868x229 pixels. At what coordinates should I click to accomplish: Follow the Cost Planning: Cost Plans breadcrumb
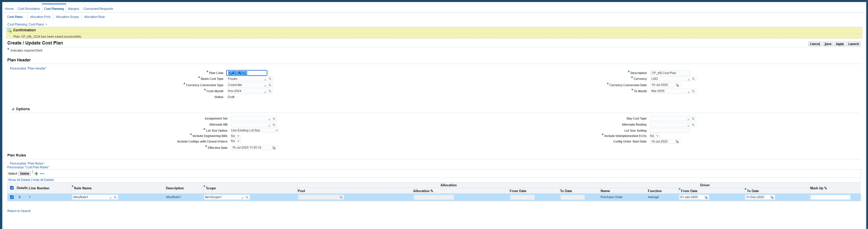click(x=25, y=25)
